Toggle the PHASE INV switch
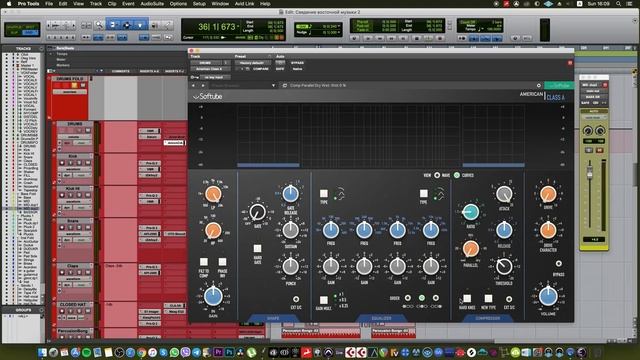640x360 pixels. tap(222, 262)
